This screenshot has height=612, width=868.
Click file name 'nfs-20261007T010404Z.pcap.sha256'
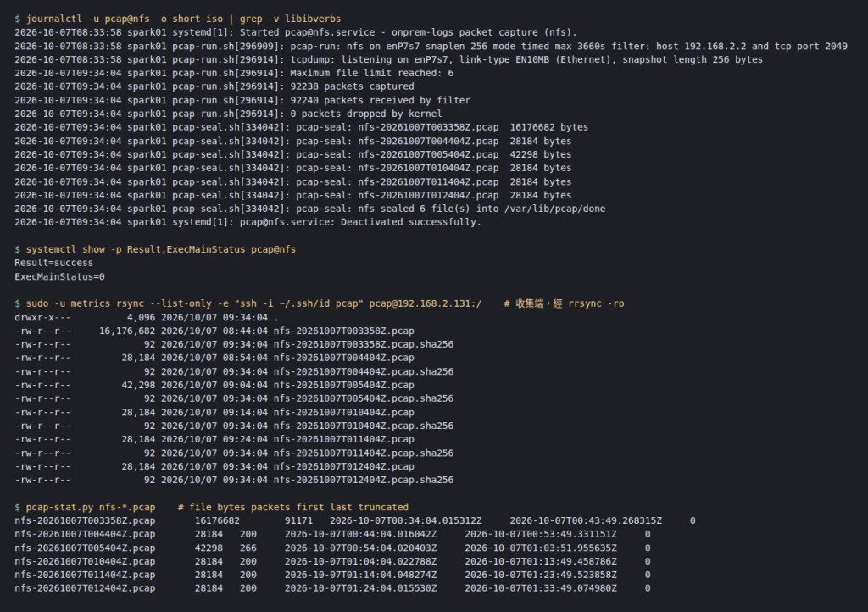(x=363, y=426)
